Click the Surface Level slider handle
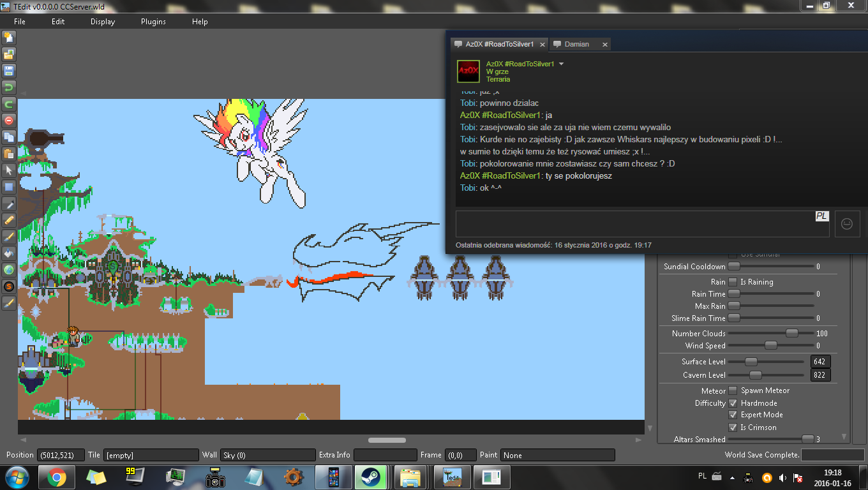The height and width of the screenshot is (490, 868). (751, 362)
